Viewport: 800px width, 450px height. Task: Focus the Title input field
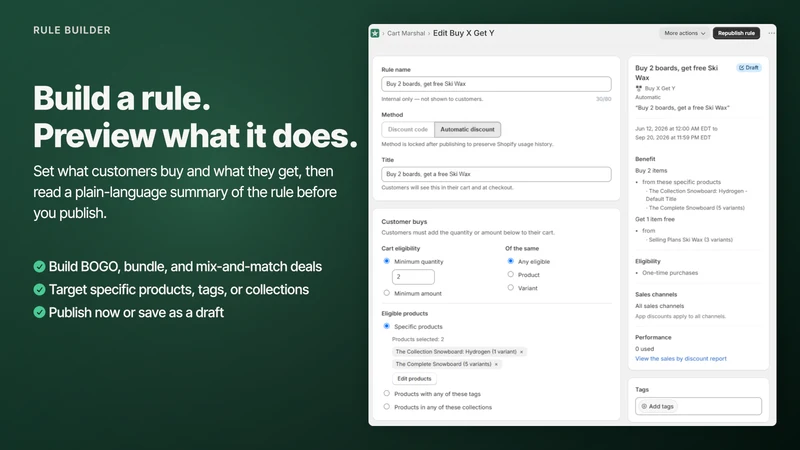(x=496, y=174)
